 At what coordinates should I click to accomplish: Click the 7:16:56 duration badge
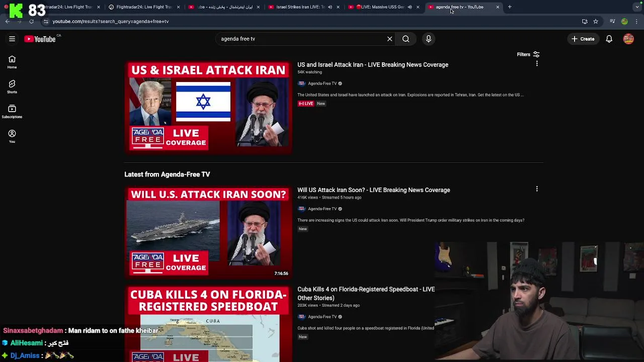coord(281,274)
